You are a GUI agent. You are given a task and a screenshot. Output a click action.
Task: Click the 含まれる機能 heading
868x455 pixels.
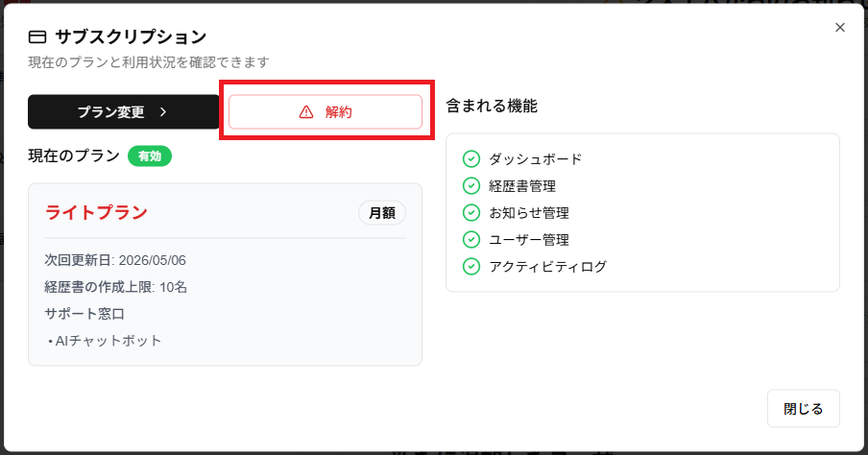pyautogui.click(x=492, y=106)
